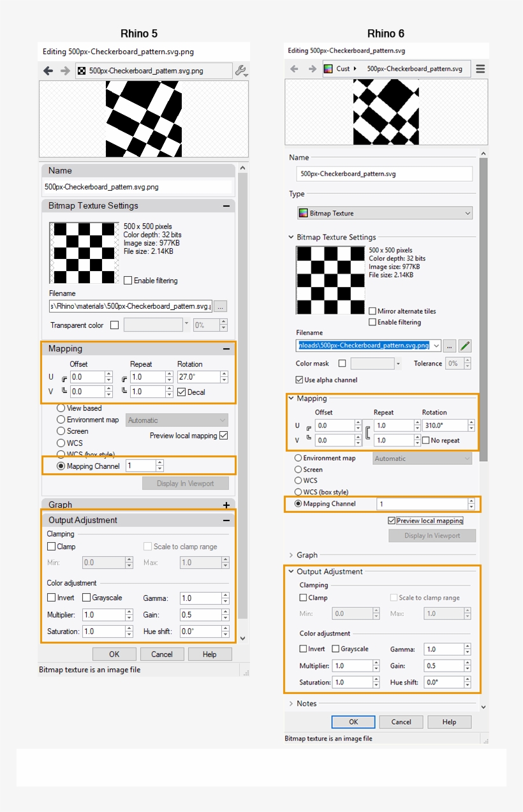Click the pencil edit icon beside the filename
This screenshot has width=523, height=812.
pos(465,345)
